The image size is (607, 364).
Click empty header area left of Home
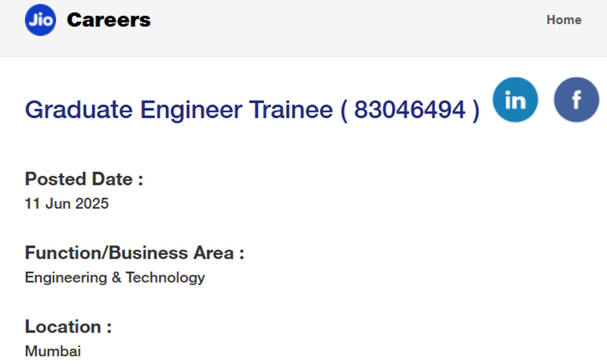(349, 20)
